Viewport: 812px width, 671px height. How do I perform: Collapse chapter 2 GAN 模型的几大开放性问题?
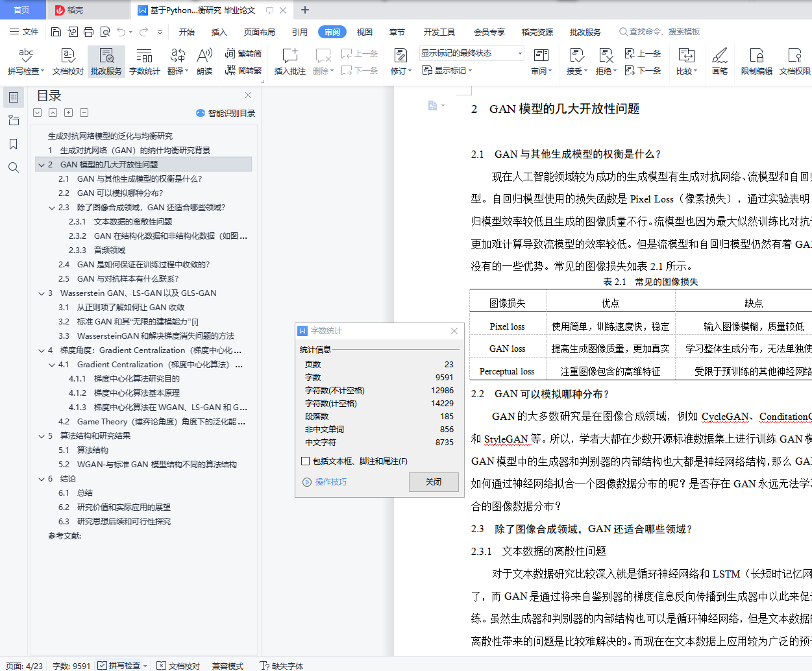pos(41,165)
